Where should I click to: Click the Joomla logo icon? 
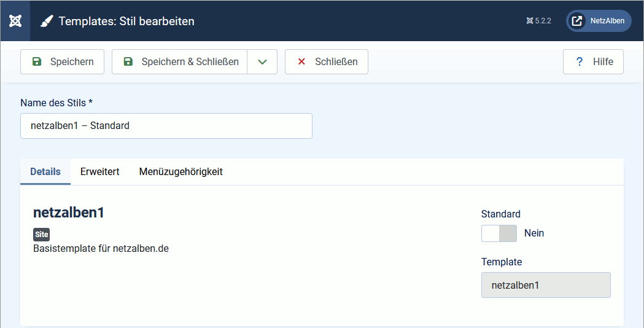pyautogui.click(x=15, y=21)
